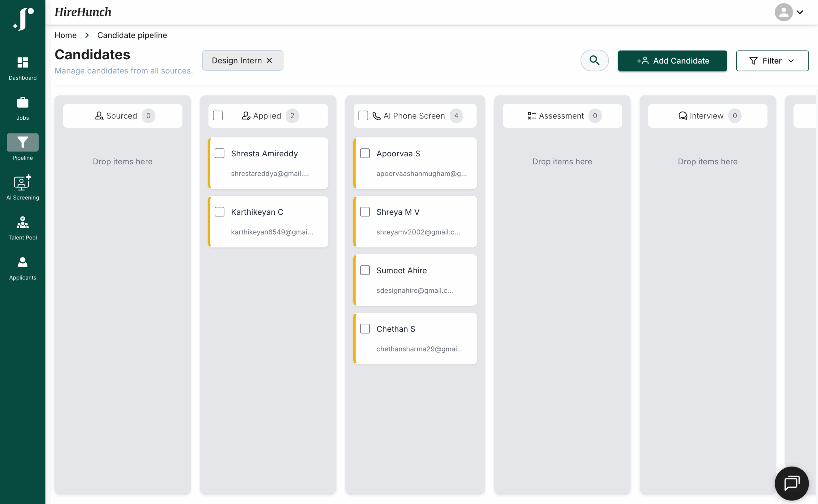This screenshot has width=818, height=504.
Task: Go to Home breadcrumb link
Action: [x=66, y=35]
